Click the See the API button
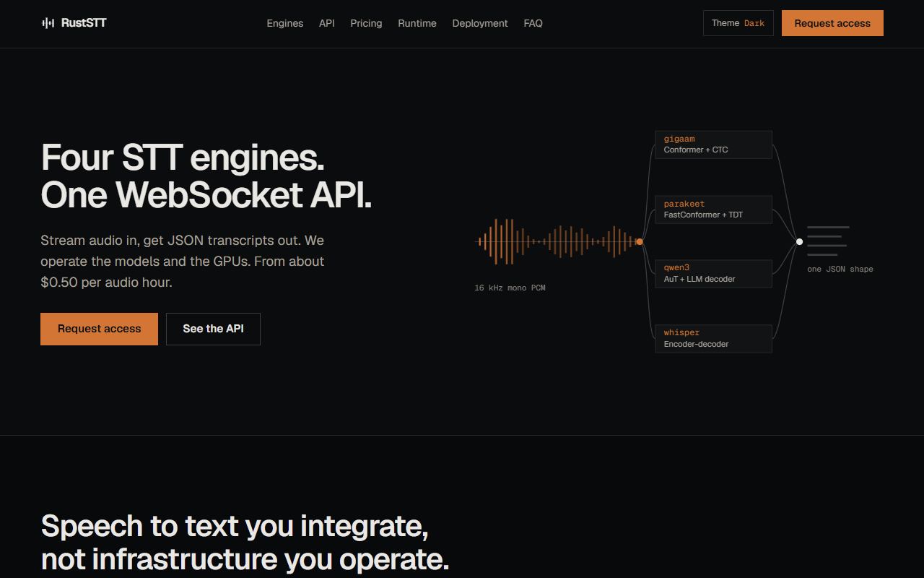This screenshot has height=578, width=924. point(213,329)
